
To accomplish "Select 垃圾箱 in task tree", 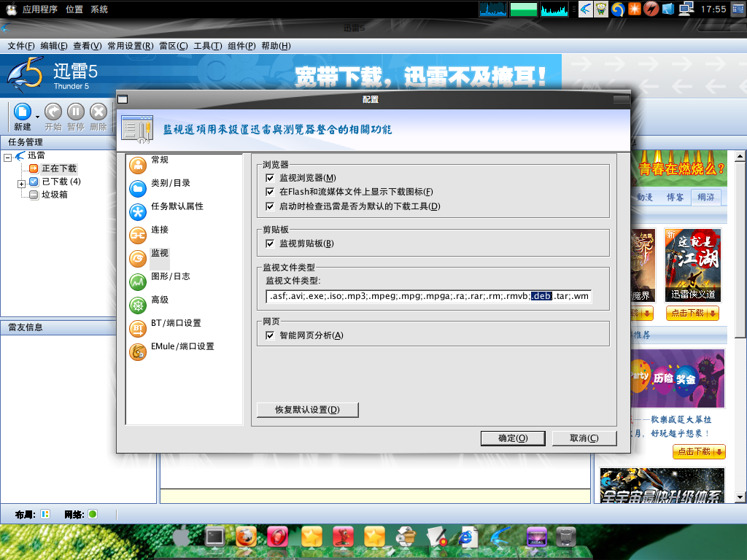I will 54,195.
